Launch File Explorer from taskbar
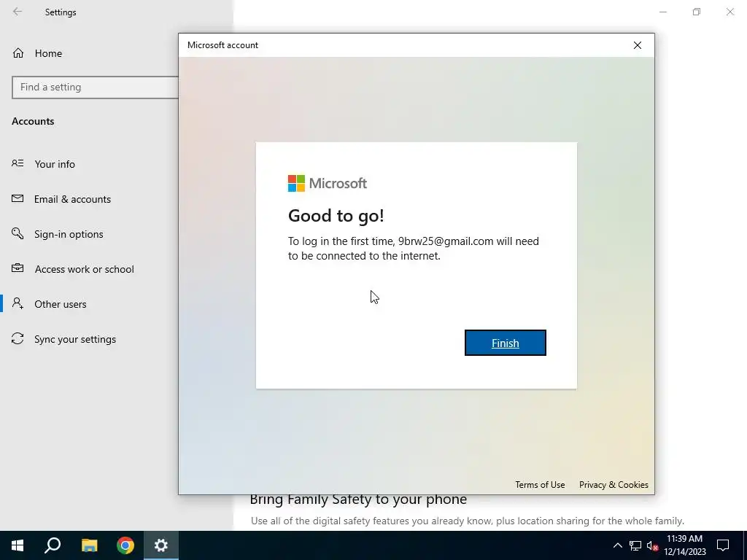This screenshot has height=560, width=747. click(89, 545)
